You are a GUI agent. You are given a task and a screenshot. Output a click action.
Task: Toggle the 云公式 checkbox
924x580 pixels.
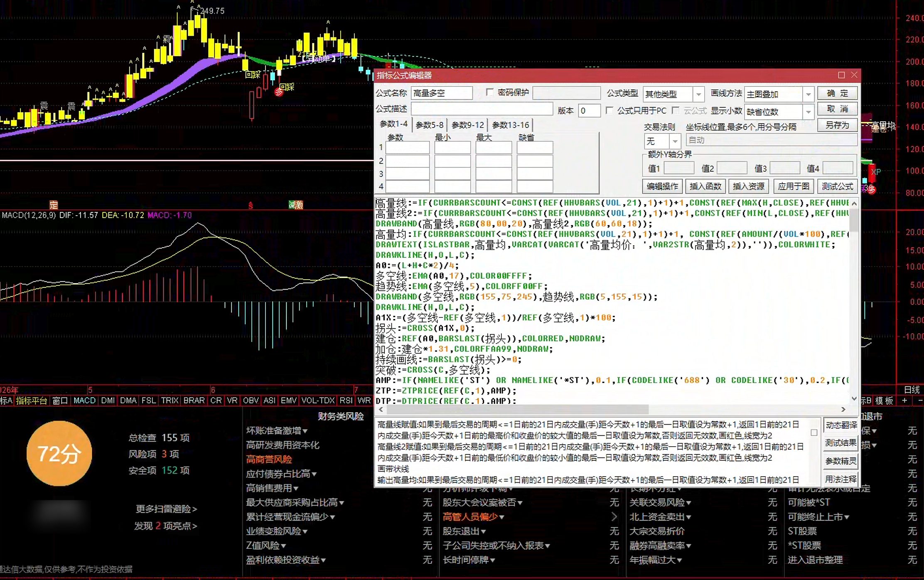coord(676,111)
